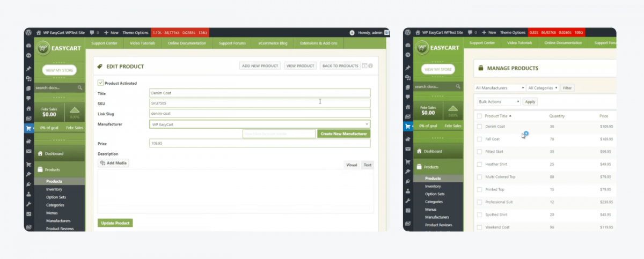Click house icon in Manage Products WP sidebar
The image size is (644, 259).
pos(408,107)
